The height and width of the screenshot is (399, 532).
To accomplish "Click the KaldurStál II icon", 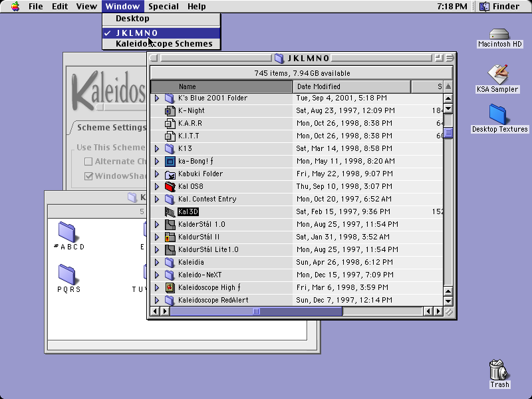I will pos(170,237).
